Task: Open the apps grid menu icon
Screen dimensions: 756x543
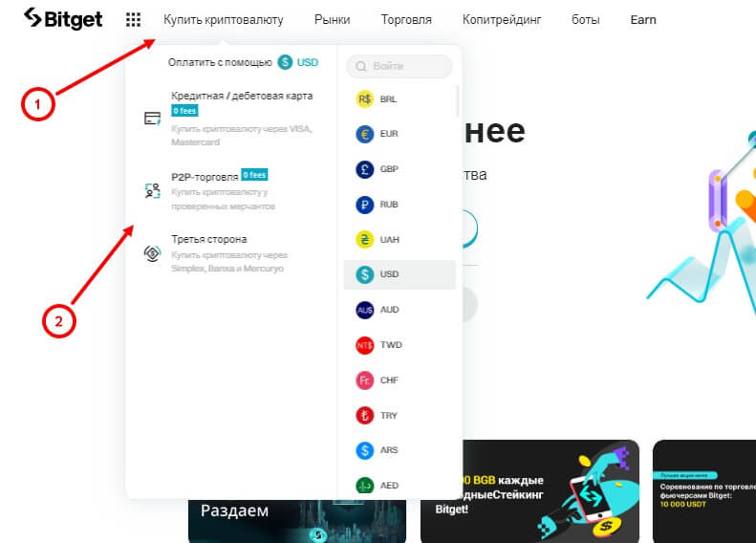Action: [x=133, y=20]
